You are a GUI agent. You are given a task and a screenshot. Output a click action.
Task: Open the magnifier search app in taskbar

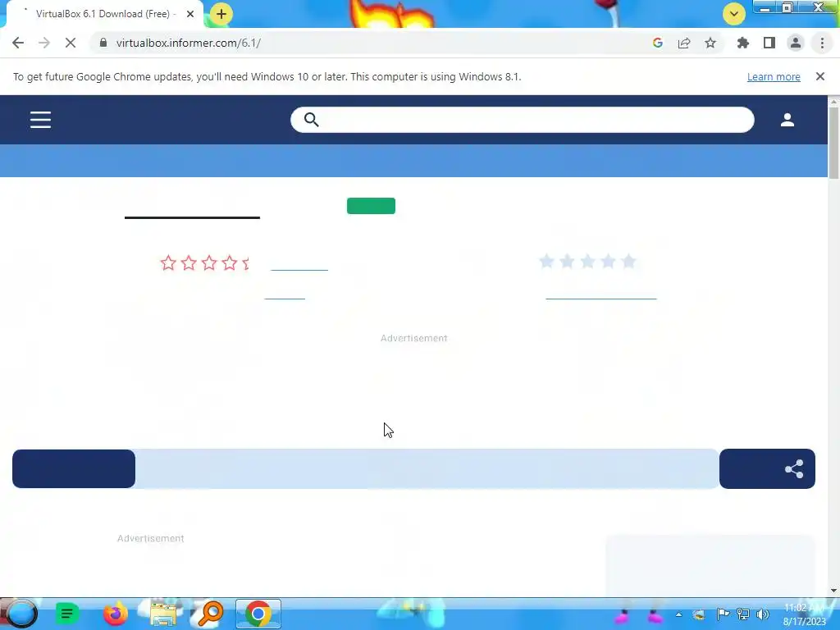click(211, 614)
